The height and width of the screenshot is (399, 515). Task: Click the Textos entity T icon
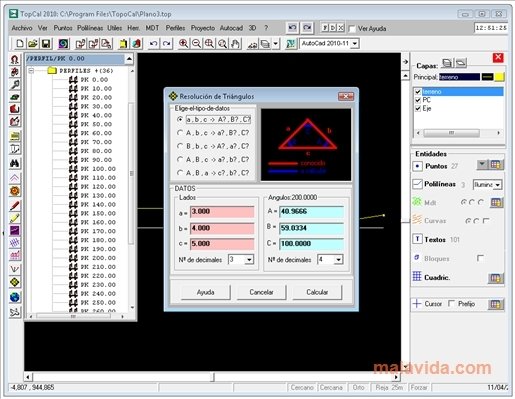[417, 239]
